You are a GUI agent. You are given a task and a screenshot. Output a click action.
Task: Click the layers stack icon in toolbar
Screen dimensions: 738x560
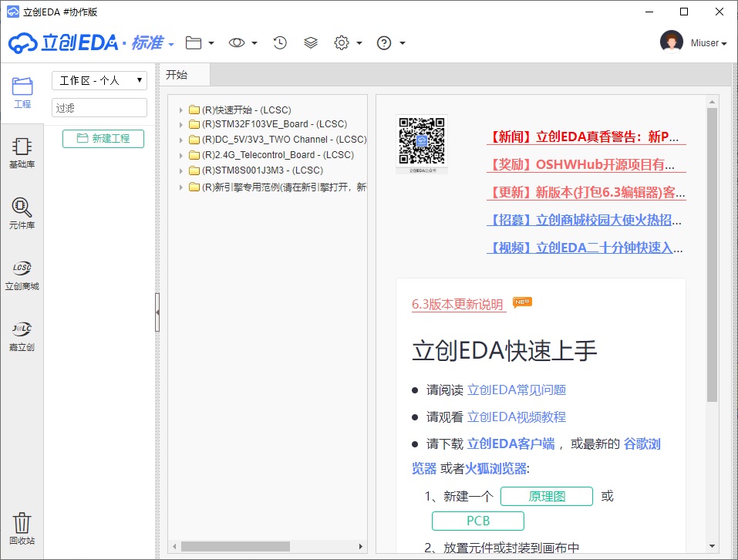[311, 43]
